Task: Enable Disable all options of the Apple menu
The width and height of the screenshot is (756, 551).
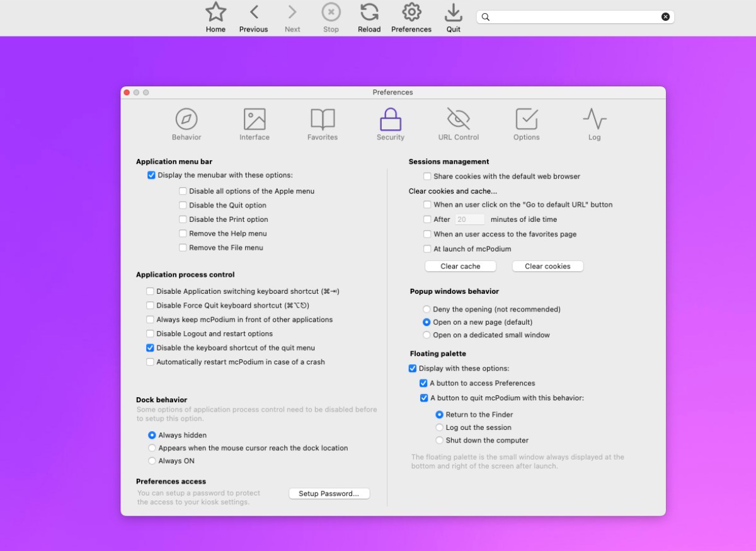Action: (183, 191)
